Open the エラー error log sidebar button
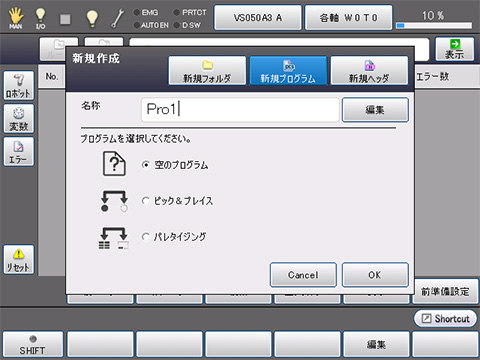The width and height of the screenshot is (480, 360). coord(19,152)
